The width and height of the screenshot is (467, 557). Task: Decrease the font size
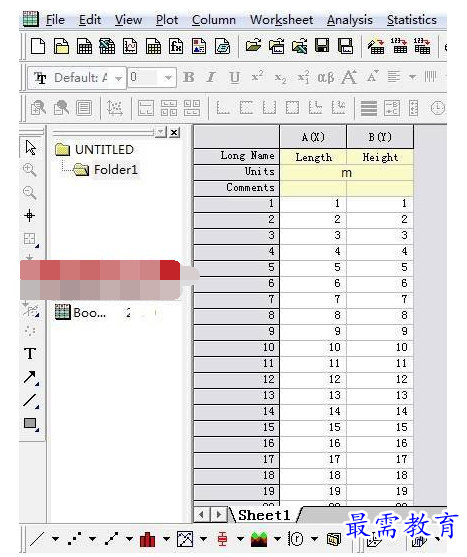coord(373,76)
